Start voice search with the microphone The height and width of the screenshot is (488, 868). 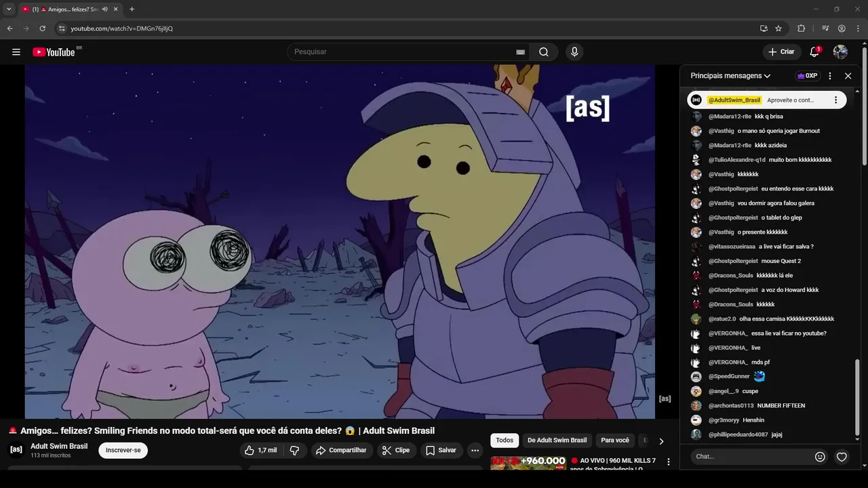point(574,52)
